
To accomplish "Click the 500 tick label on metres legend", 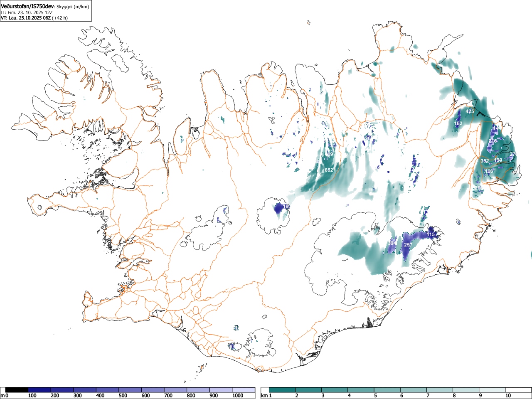I will [123, 396].
